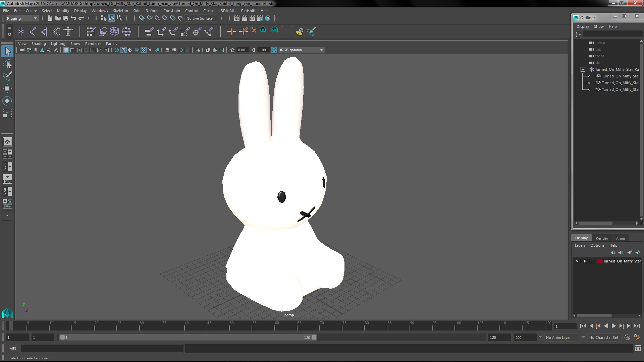Toggle textured display in the viewport
This screenshot has height=362, width=644.
point(144,50)
